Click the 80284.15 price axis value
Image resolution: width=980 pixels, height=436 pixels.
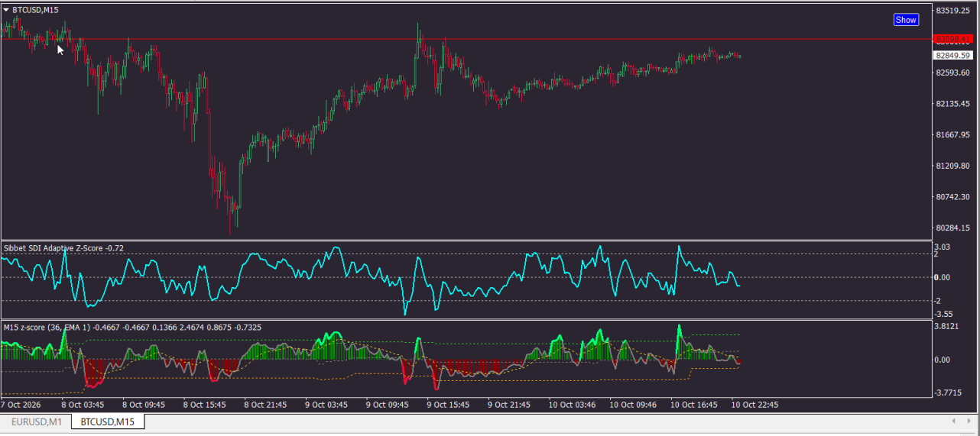952,228
